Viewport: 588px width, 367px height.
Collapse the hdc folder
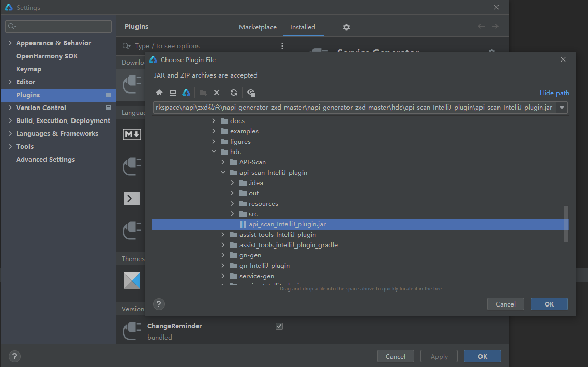(x=214, y=152)
